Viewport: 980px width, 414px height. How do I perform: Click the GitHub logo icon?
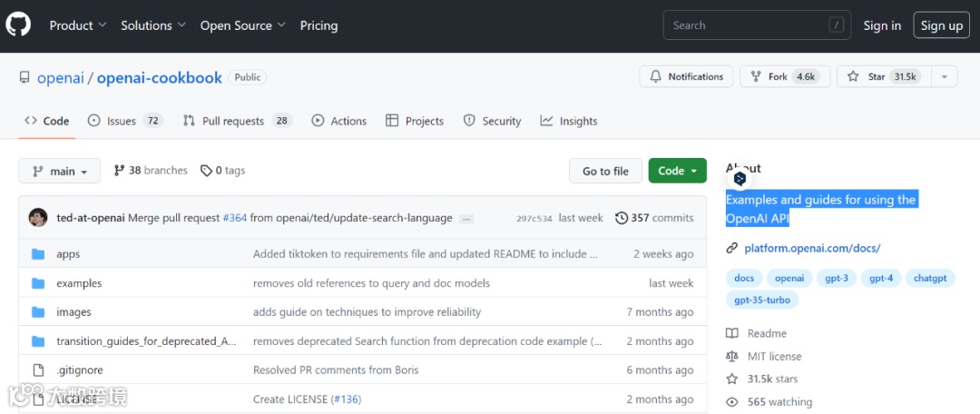pyautogui.click(x=18, y=25)
